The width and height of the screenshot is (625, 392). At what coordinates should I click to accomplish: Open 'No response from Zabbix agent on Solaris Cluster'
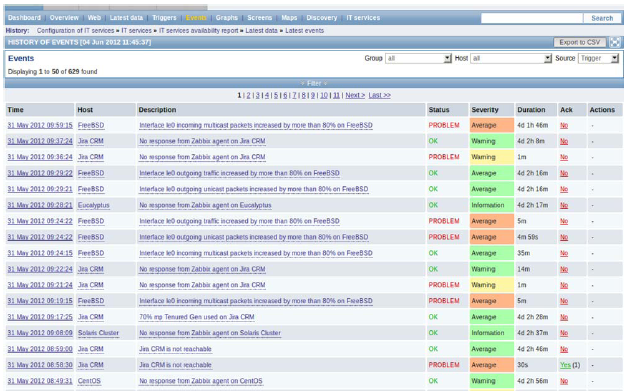tap(210, 333)
